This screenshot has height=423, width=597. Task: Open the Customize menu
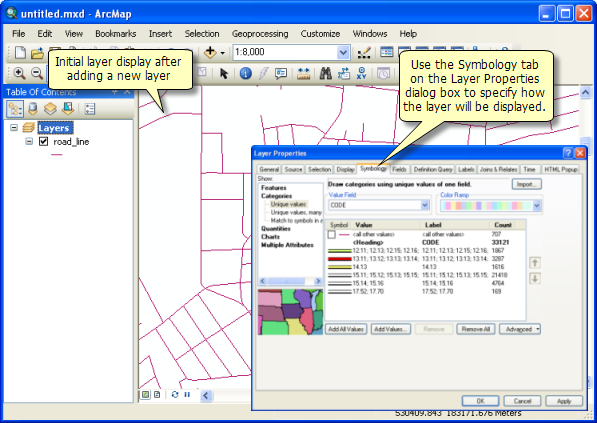click(x=320, y=34)
